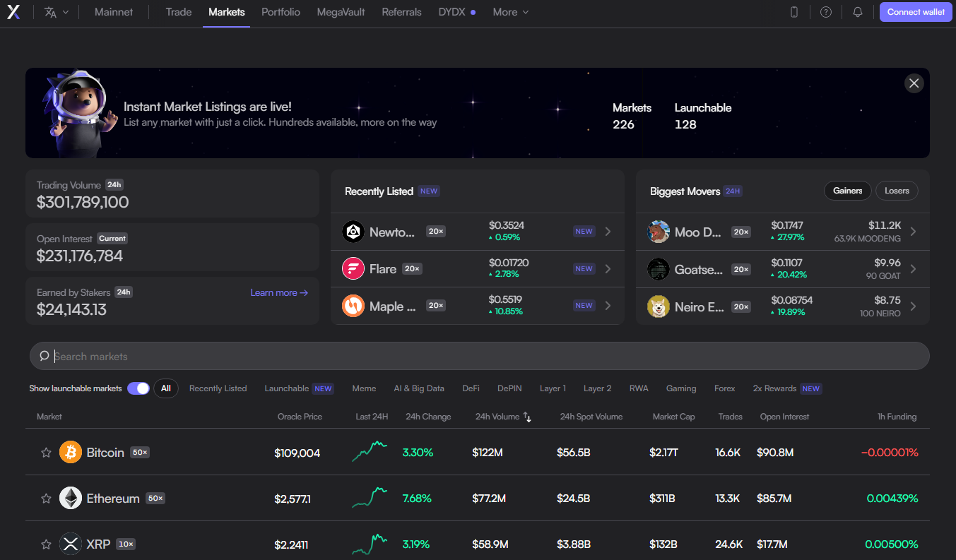Open Newton row chevron arrow

pyautogui.click(x=608, y=232)
